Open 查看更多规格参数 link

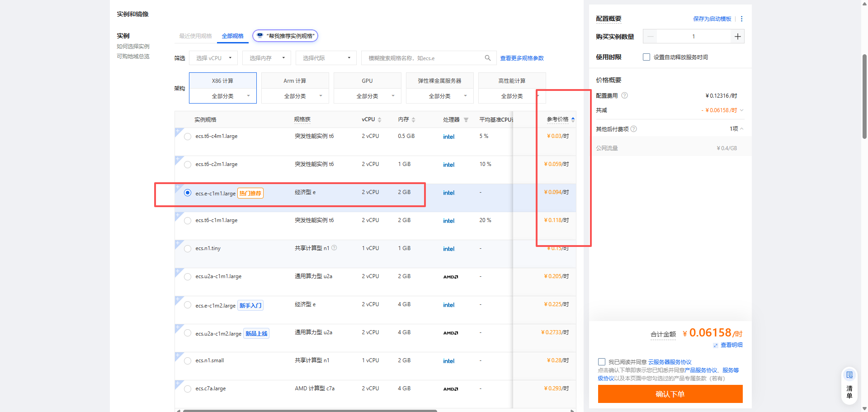click(x=522, y=58)
